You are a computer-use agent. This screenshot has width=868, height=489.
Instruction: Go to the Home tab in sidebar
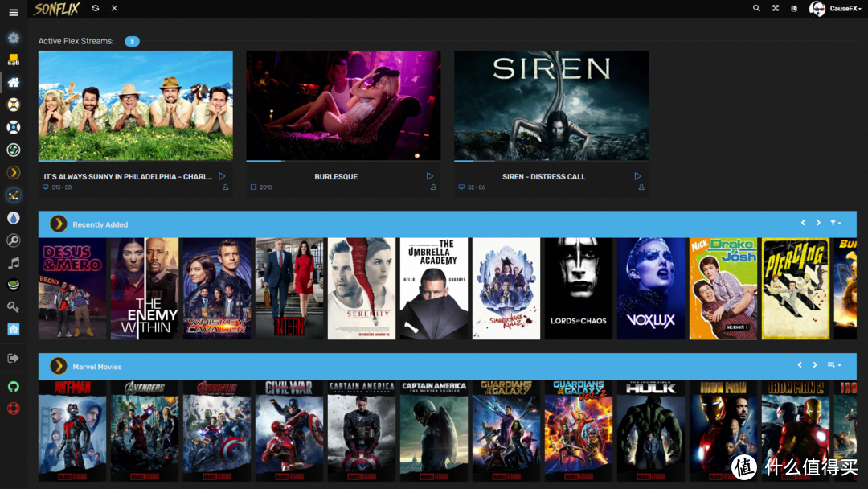[13, 82]
